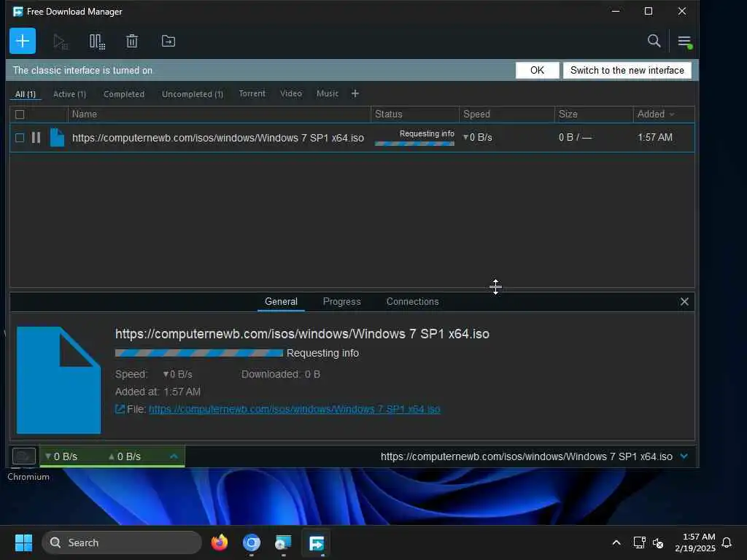Click the download speed indicator in status bar
This screenshot has width=747, height=560.
[61, 456]
